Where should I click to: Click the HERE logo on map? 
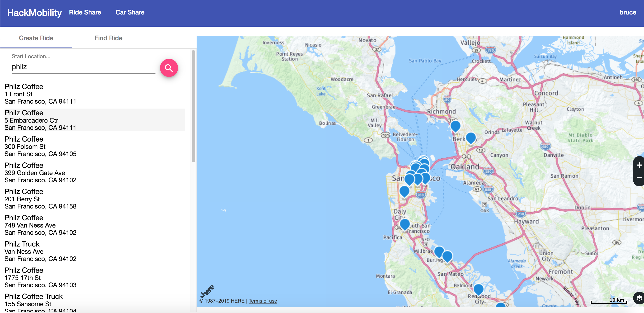207,291
